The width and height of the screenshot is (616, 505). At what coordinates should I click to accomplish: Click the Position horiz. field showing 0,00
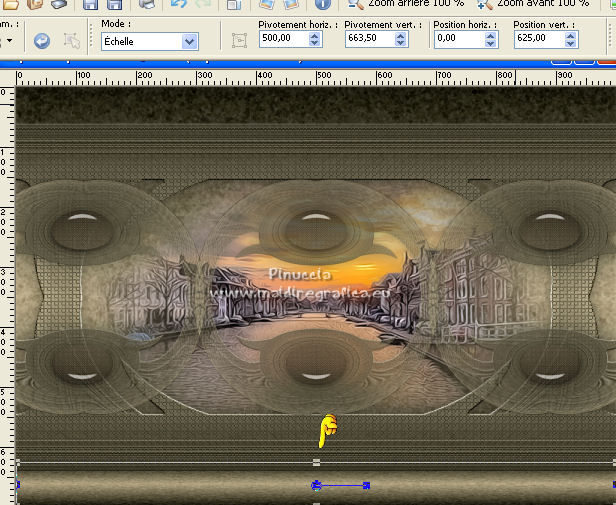456,39
